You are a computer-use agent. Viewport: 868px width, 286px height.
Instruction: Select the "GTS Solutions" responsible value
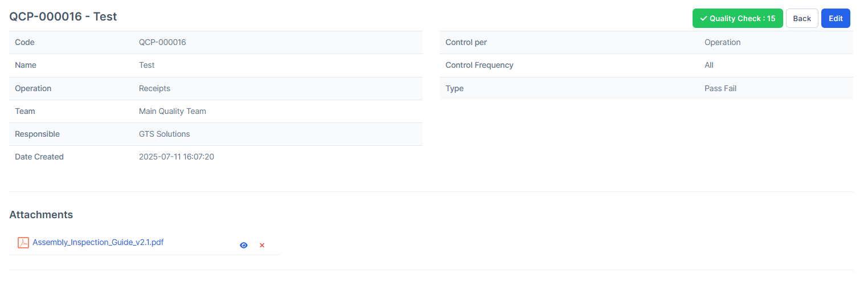165,134
